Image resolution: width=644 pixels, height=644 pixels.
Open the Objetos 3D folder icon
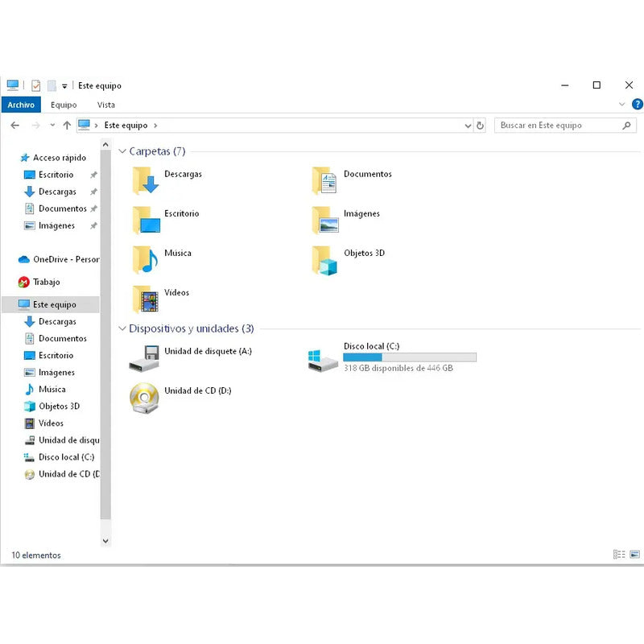coord(324,260)
